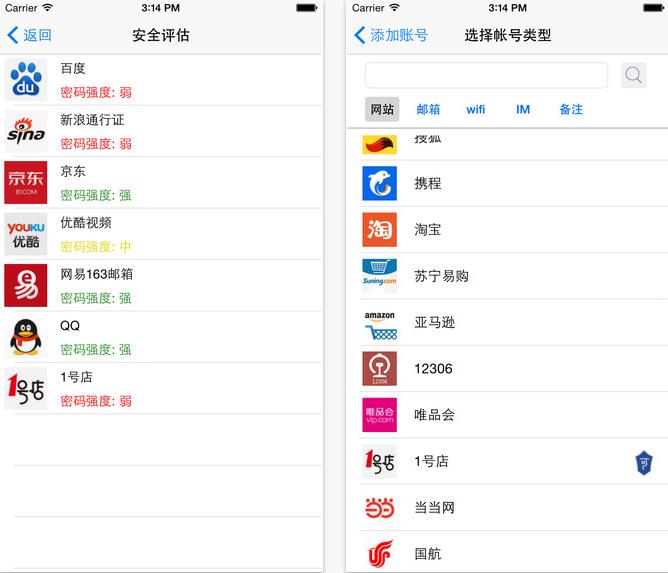
Task: Select the 备注 tab
Action: 571,109
